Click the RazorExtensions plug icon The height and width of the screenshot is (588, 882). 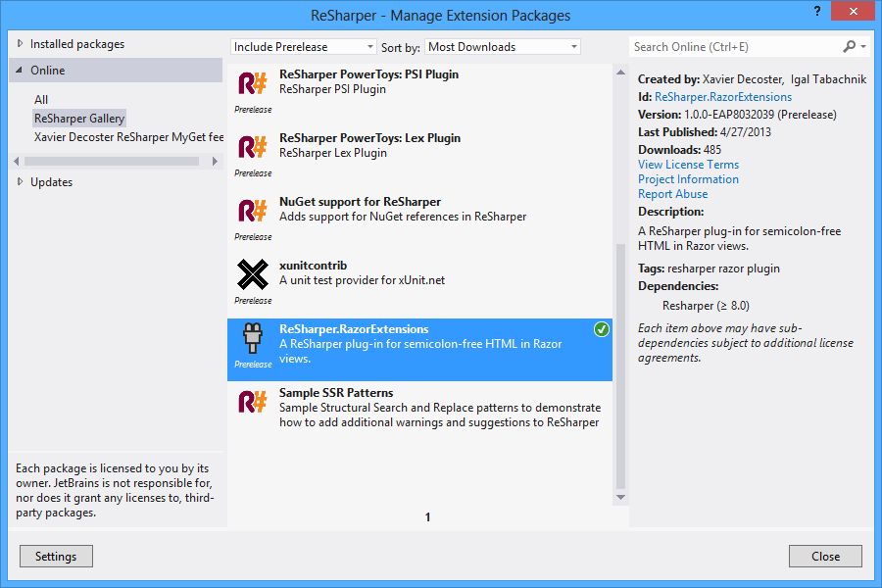coord(252,337)
